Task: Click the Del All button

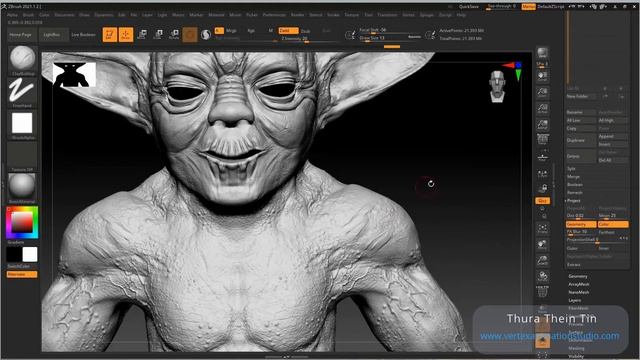Action: pyautogui.click(x=613, y=160)
